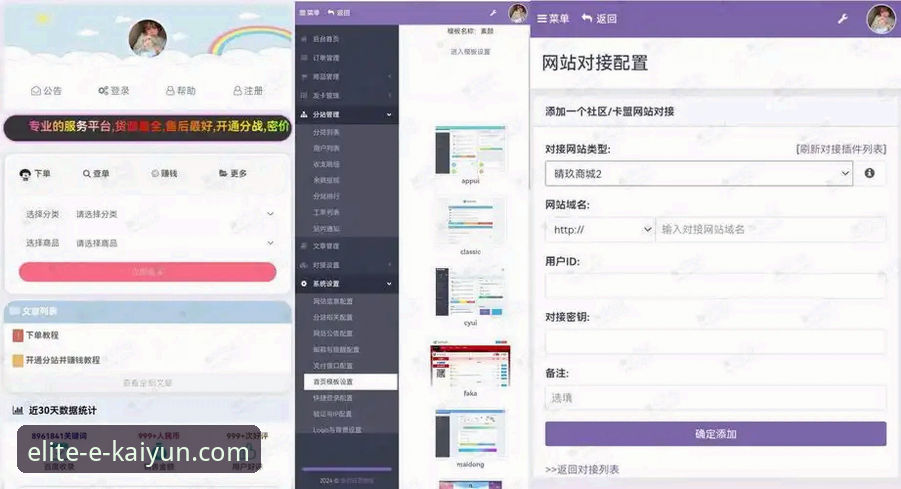Open 公告 announcement in storefront nav
The image size is (901, 489).
click(46, 91)
